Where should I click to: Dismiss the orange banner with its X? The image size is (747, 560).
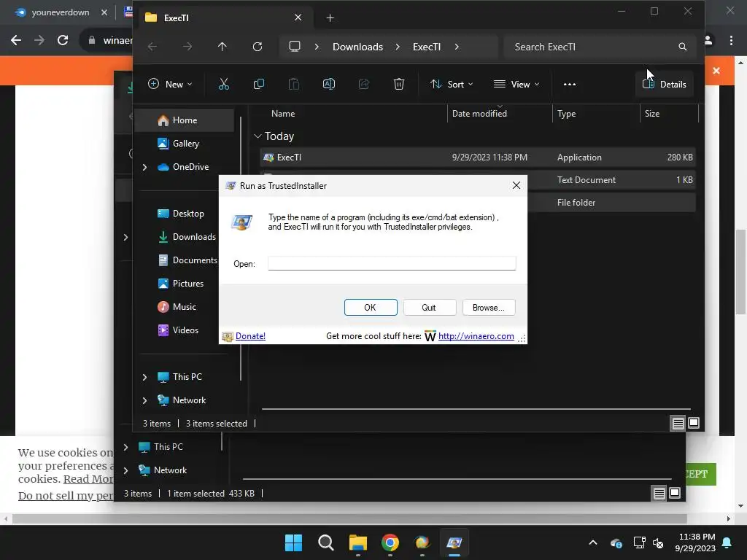(x=716, y=71)
